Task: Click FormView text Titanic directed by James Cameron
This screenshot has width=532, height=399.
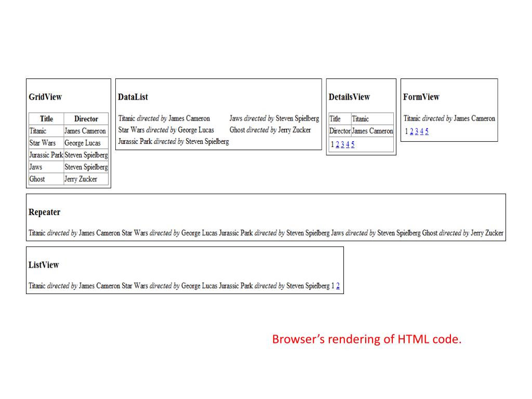Action: 449,118
